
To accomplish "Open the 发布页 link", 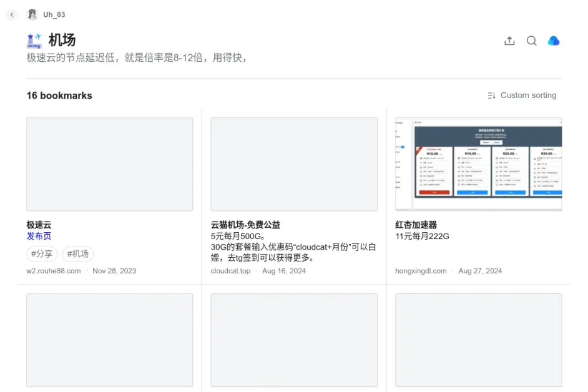I will pyautogui.click(x=39, y=236).
